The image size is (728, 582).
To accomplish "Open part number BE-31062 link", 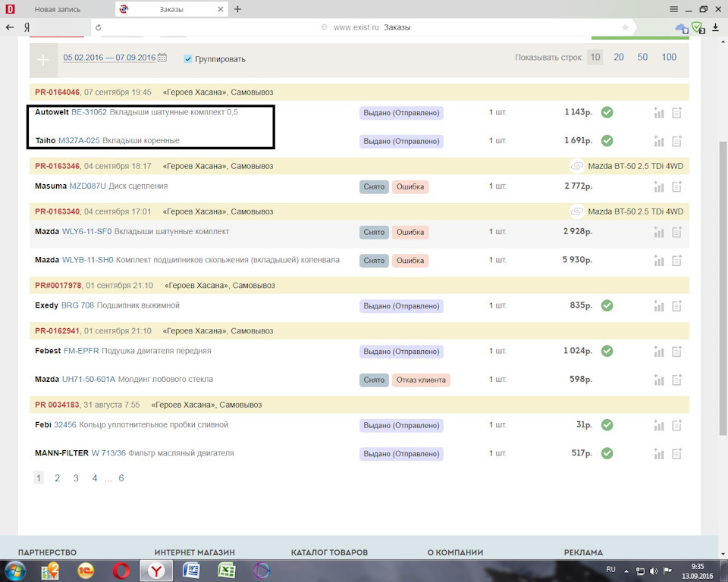I will pyautogui.click(x=89, y=112).
